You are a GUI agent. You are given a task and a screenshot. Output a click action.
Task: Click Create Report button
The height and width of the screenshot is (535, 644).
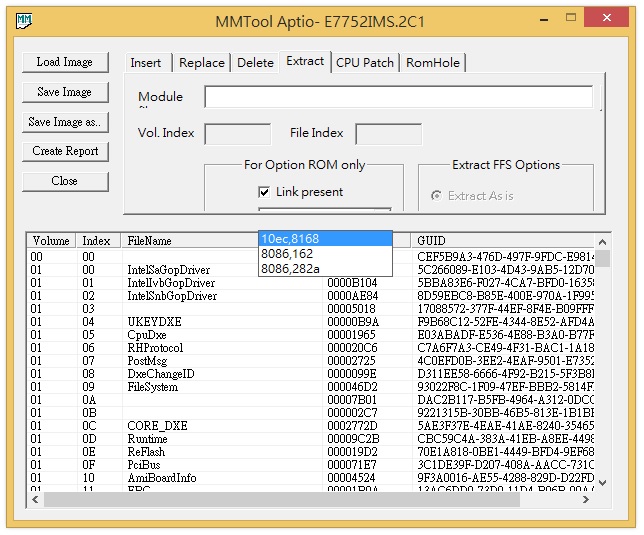(65, 151)
